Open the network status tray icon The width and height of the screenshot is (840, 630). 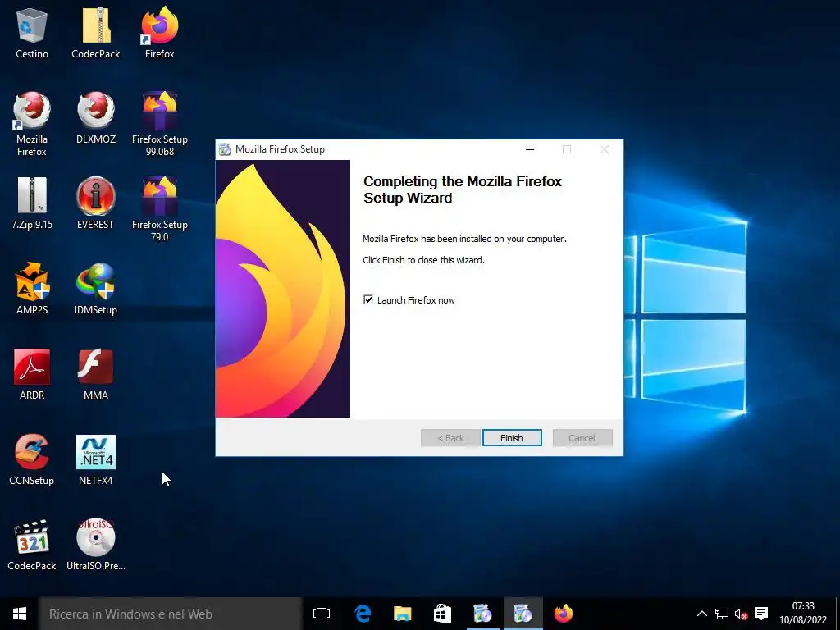point(722,614)
